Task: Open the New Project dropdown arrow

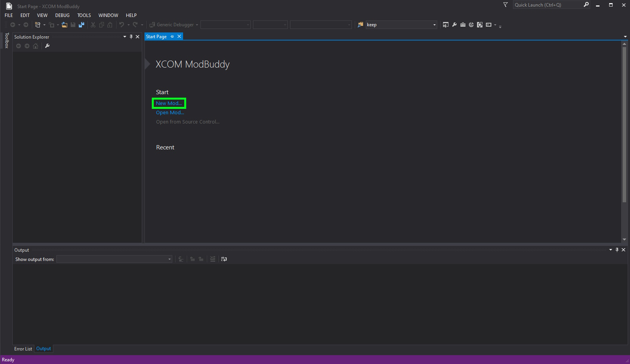Action: pos(44,25)
